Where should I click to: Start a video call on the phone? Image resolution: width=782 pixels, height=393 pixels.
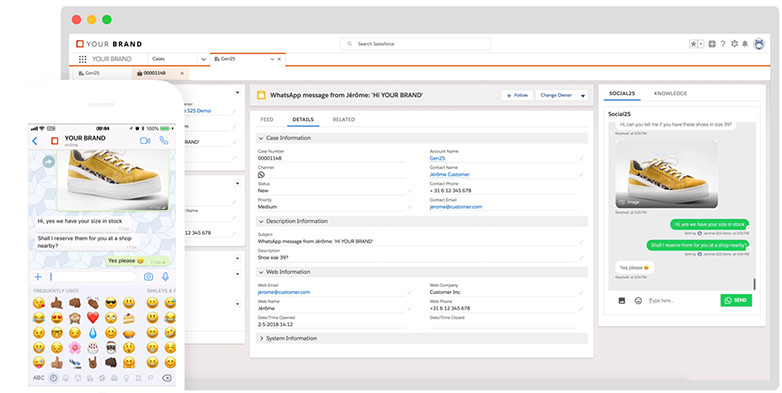145,141
